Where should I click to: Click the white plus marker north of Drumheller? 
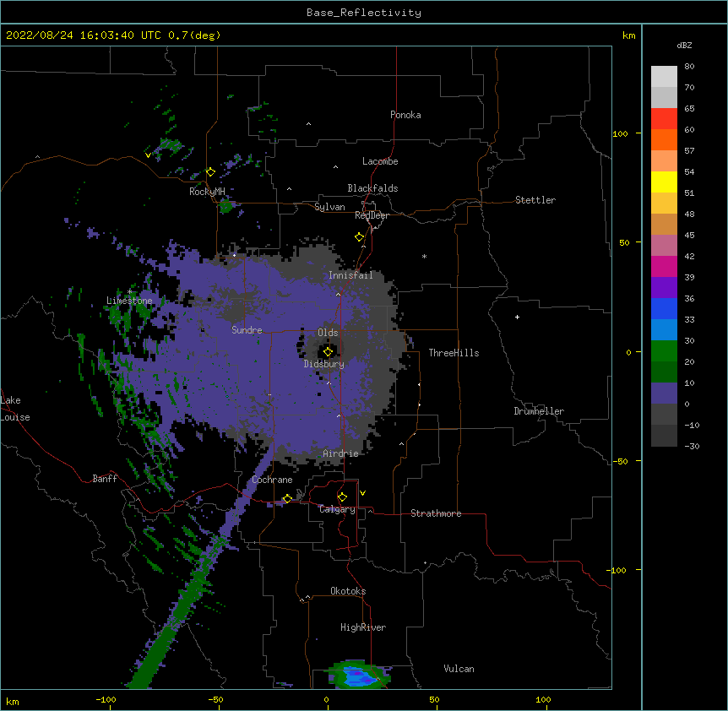pos(517,317)
